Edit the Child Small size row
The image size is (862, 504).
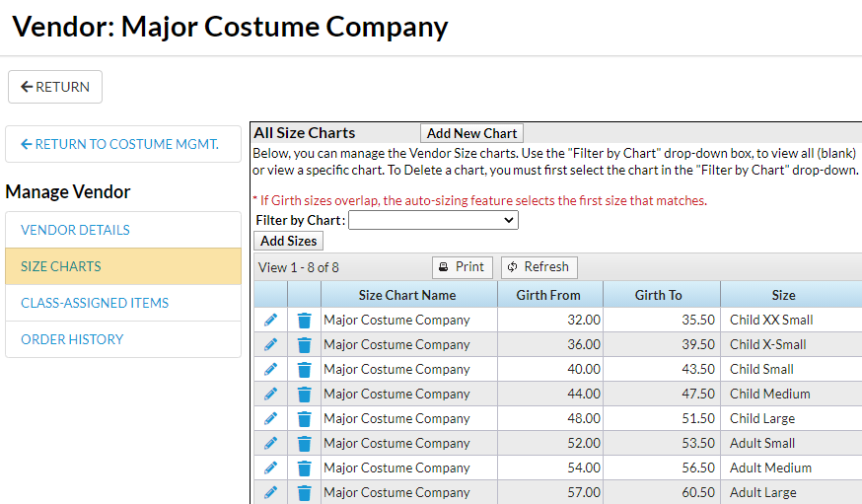coord(270,369)
